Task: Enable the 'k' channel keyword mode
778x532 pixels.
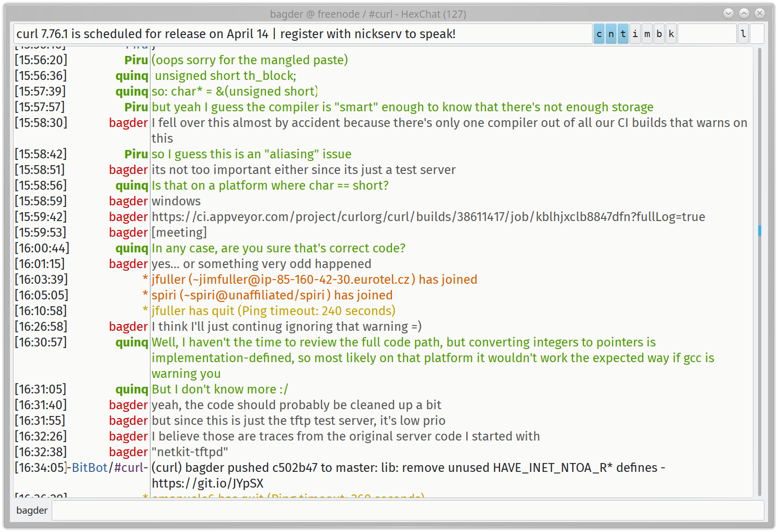Action: coord(671,34)
